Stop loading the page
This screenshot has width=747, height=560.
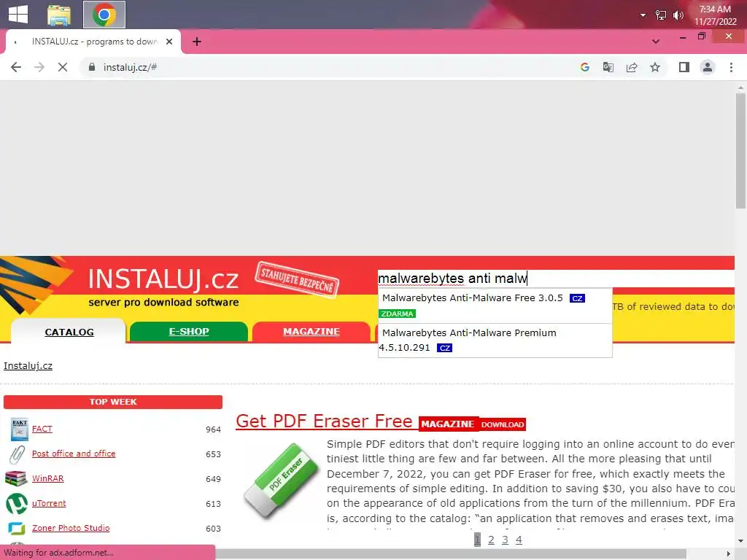click(63, 67)
